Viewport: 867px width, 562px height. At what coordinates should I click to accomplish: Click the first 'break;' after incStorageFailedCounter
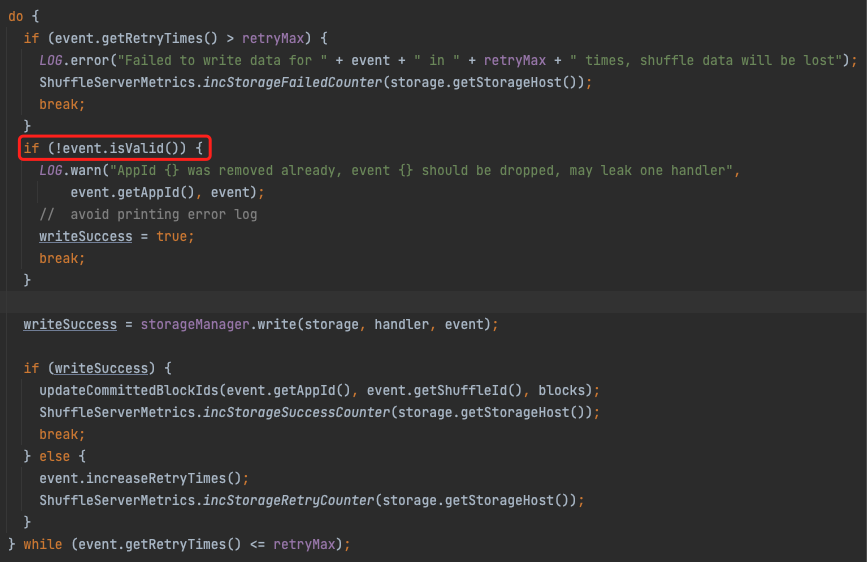[62, 105]
